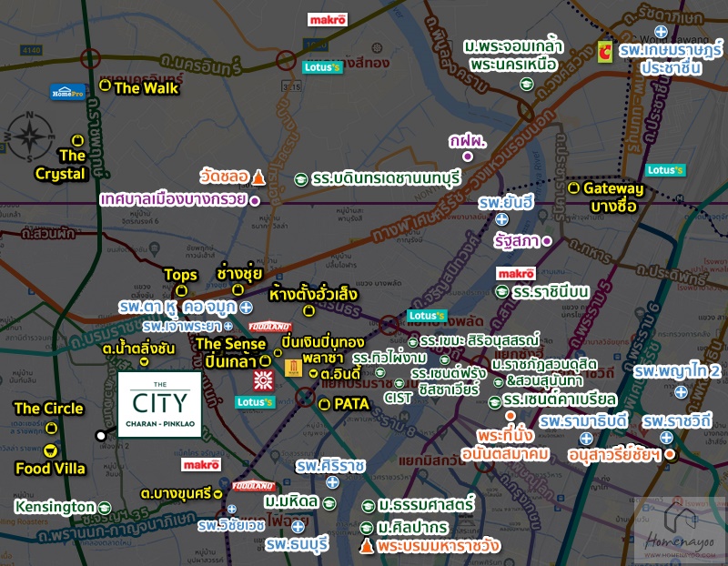Click Lotus's logo near Gateway บางซื่อ

click(x=665, y=170)
